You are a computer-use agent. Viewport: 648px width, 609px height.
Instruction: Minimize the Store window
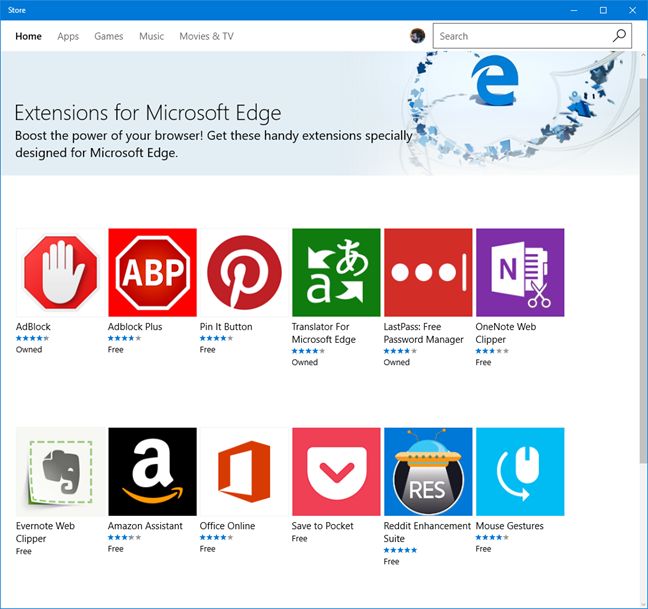pos(574,10)
